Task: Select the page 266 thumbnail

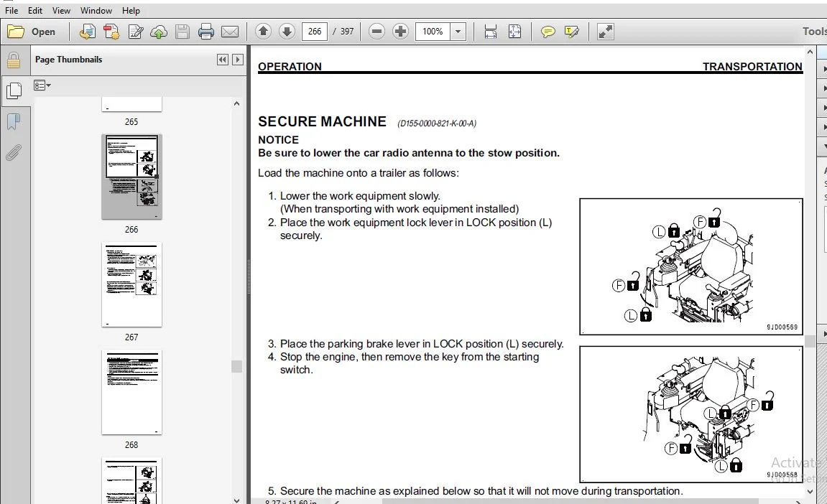Action: pyautogui.click(x=132, y=177)
